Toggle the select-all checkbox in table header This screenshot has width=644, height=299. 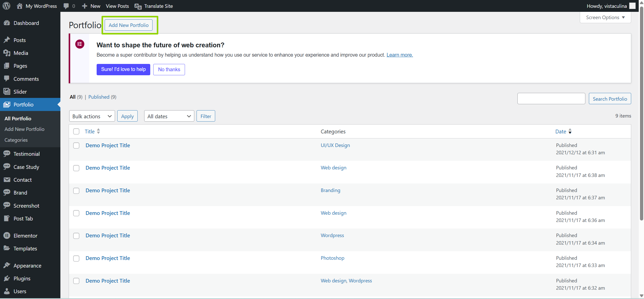(x=76, y=131)
